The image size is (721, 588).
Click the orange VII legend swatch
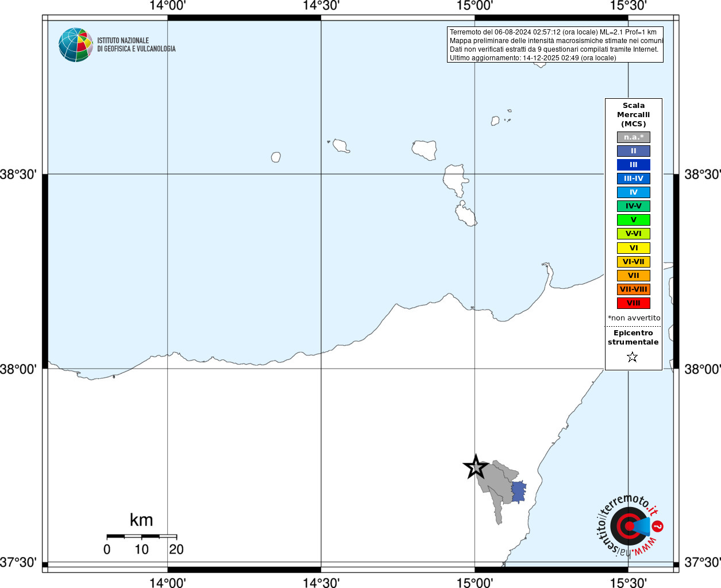pos(634,276)
